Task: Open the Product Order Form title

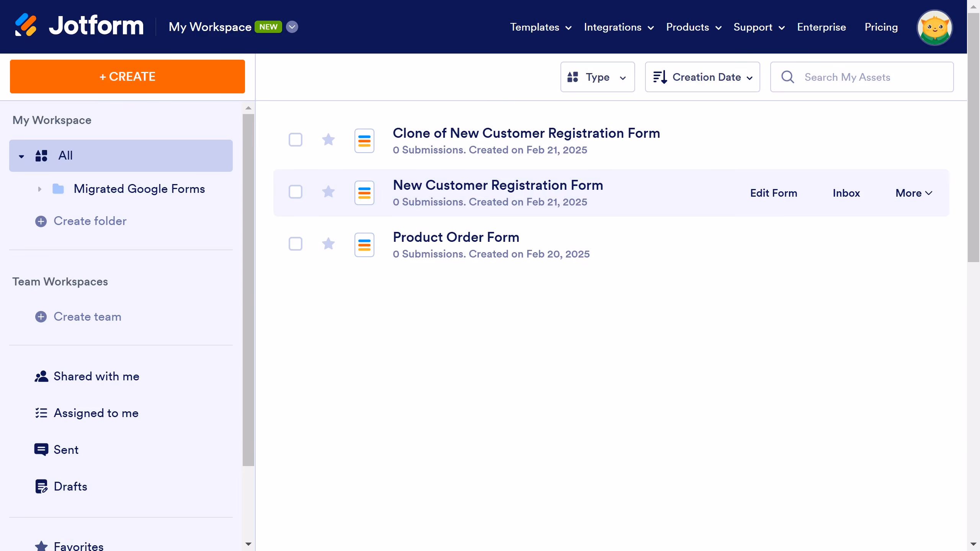Action: (456, 237)
